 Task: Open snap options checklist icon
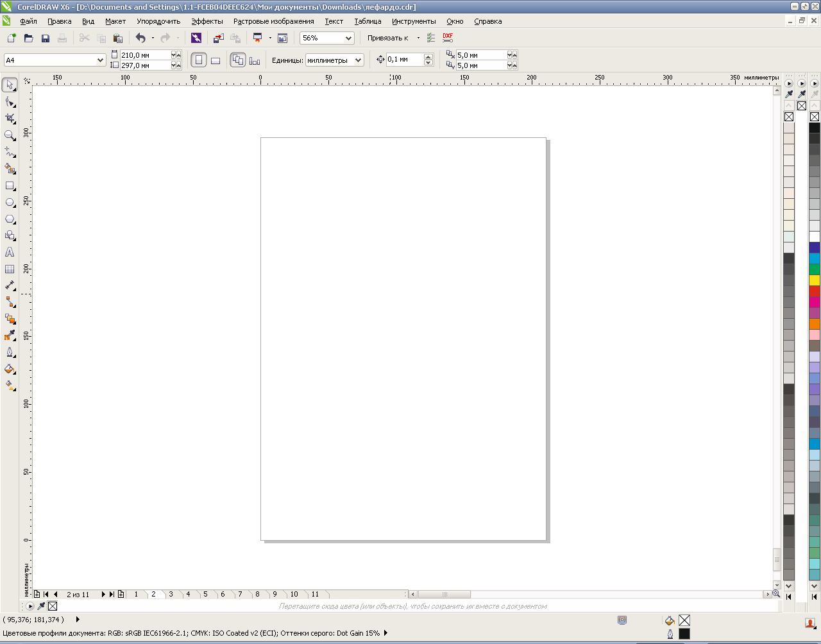(x=431, y=38)
